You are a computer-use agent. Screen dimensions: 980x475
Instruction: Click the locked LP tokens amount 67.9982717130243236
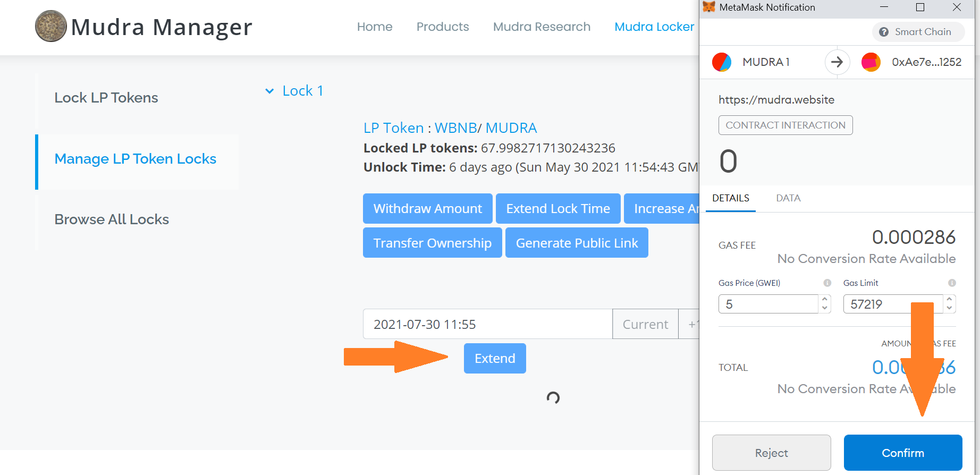[x=548, y=148]
